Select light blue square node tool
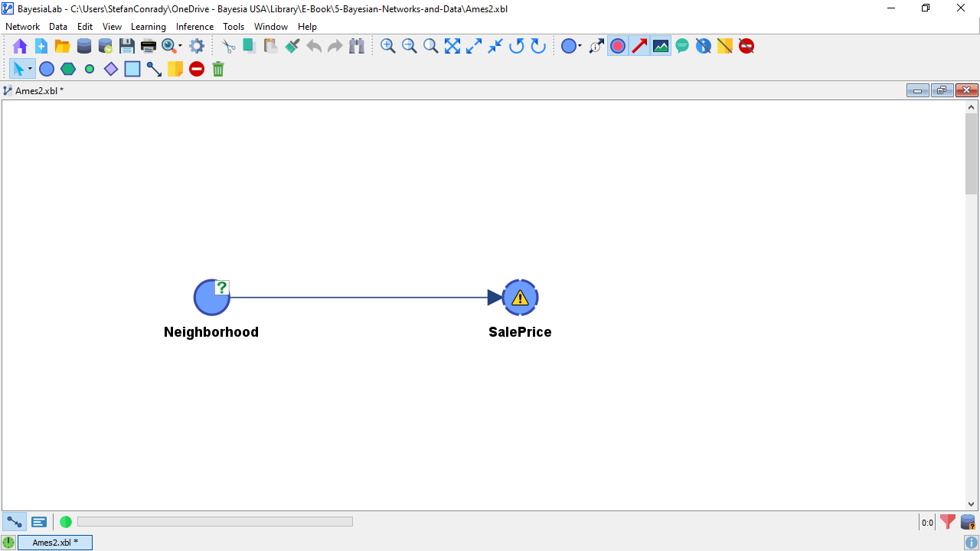 [132, 69]
